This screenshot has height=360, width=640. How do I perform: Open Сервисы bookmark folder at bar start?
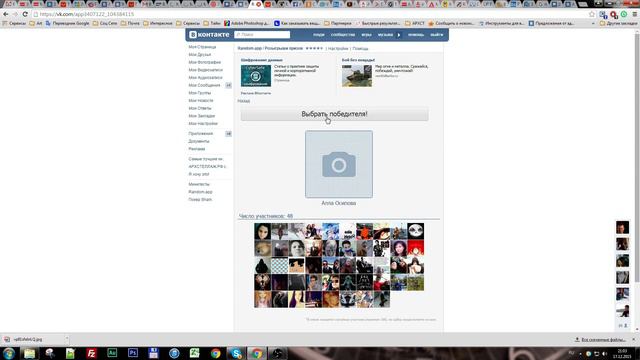coord(14,23)
